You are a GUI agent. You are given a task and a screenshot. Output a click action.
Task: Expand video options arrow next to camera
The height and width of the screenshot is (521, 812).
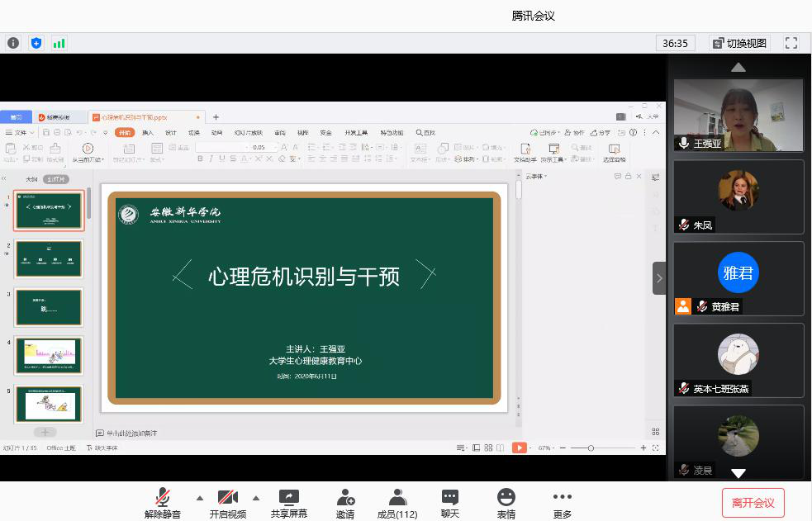[255, 498]
